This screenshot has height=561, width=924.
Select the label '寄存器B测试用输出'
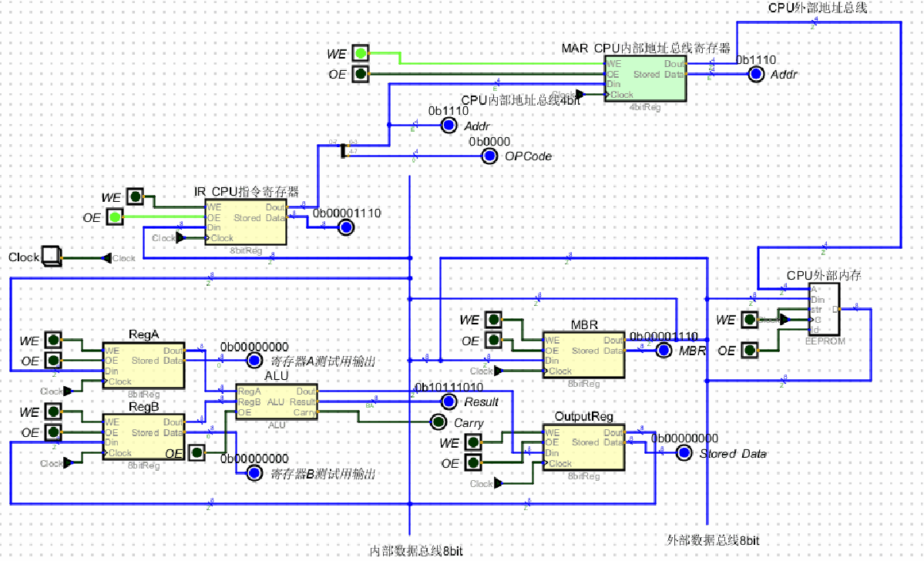click(323, 474)
